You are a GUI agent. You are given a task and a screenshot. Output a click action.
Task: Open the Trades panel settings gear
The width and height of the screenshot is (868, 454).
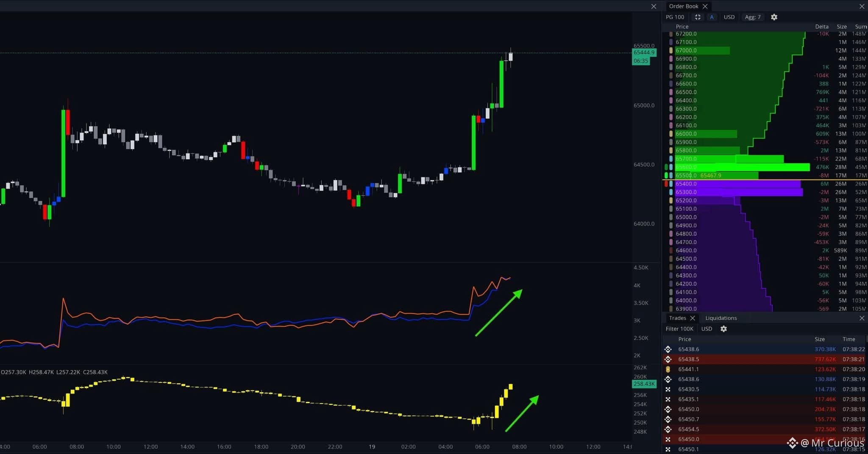723,329
